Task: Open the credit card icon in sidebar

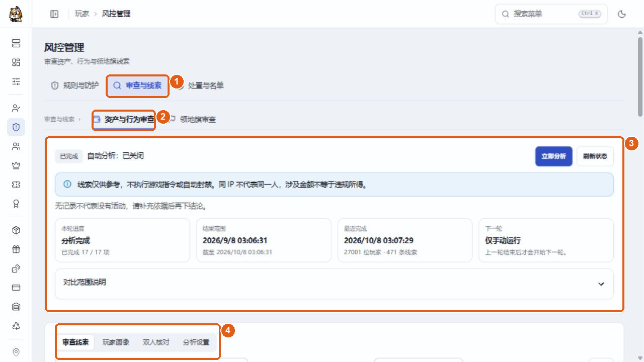Action: coord(16,288)
